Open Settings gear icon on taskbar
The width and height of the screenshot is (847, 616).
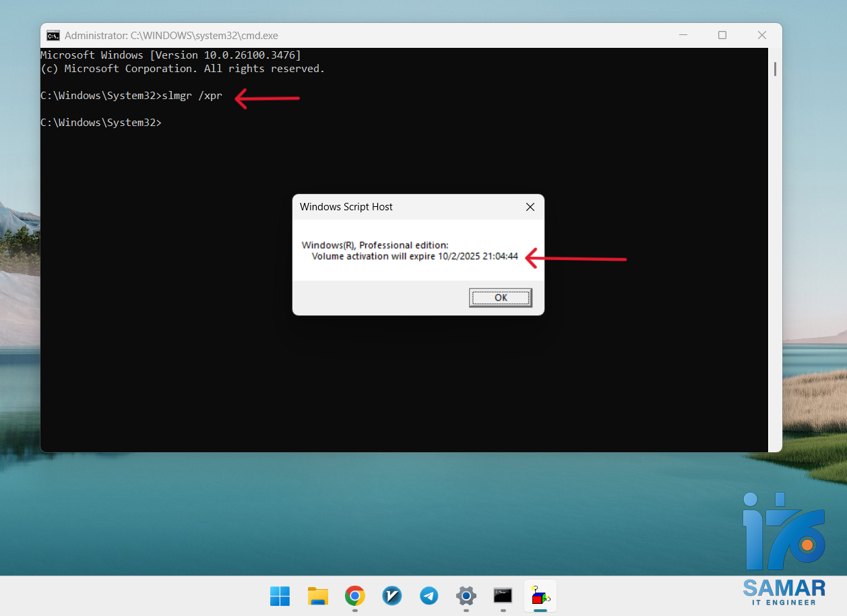(x=466, y=596)
